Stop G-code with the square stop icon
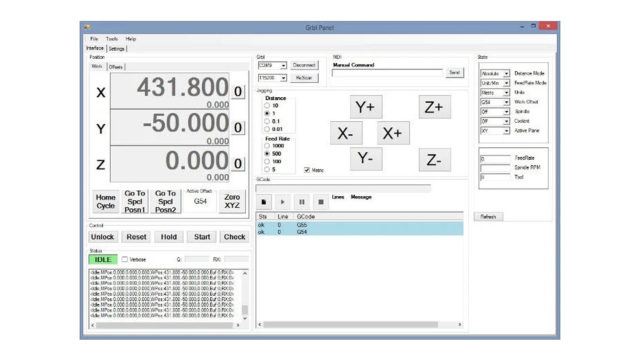640x360 pixels. click(x=321, y=202)
